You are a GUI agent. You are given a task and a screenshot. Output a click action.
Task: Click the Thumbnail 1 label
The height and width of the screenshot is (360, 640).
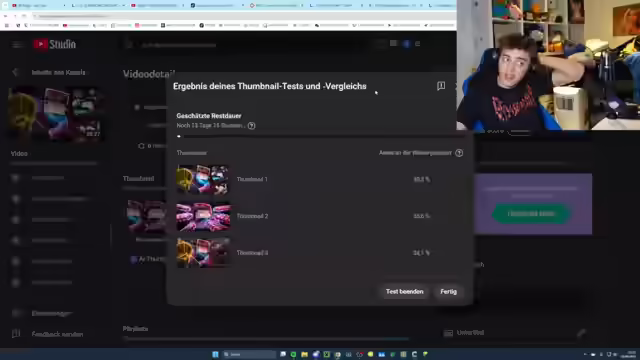[252, 179]
